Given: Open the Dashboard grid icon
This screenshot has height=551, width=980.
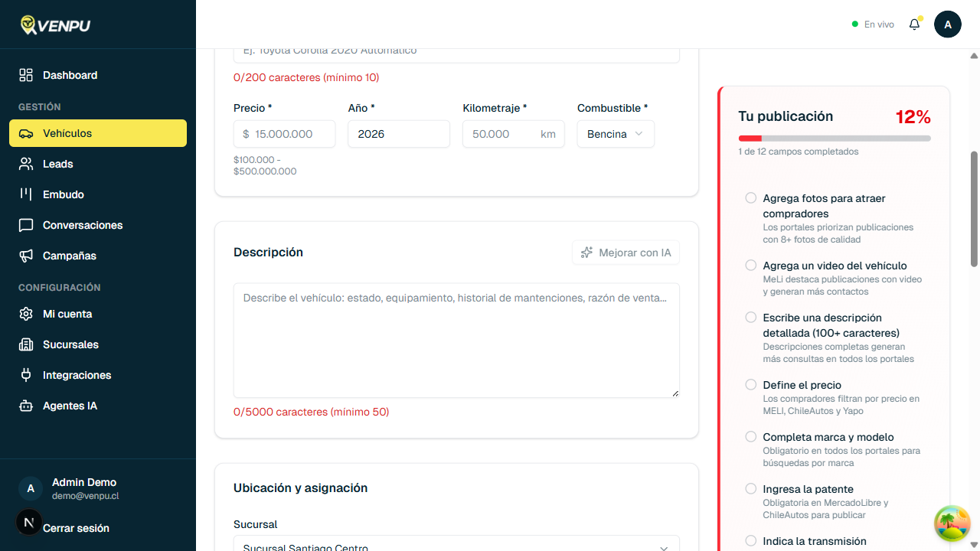Looking at the screenshot, I should pos(26,75).
